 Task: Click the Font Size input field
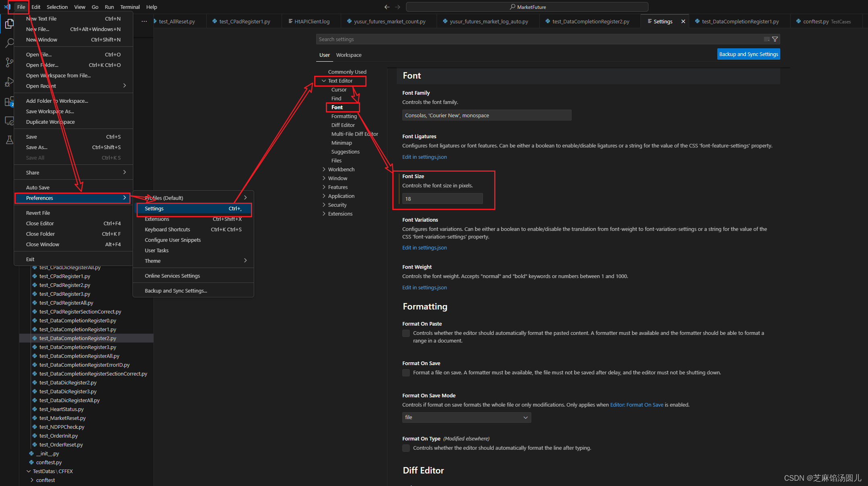point(442,199)
